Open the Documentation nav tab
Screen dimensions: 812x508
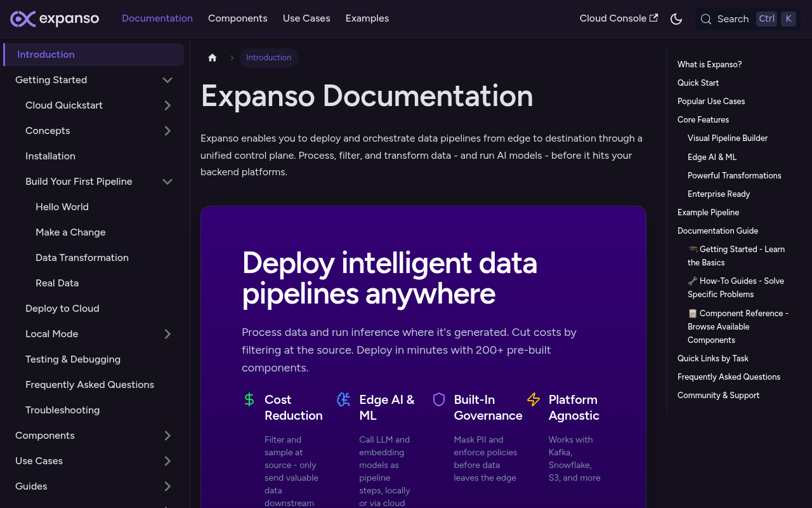(157, 18)
